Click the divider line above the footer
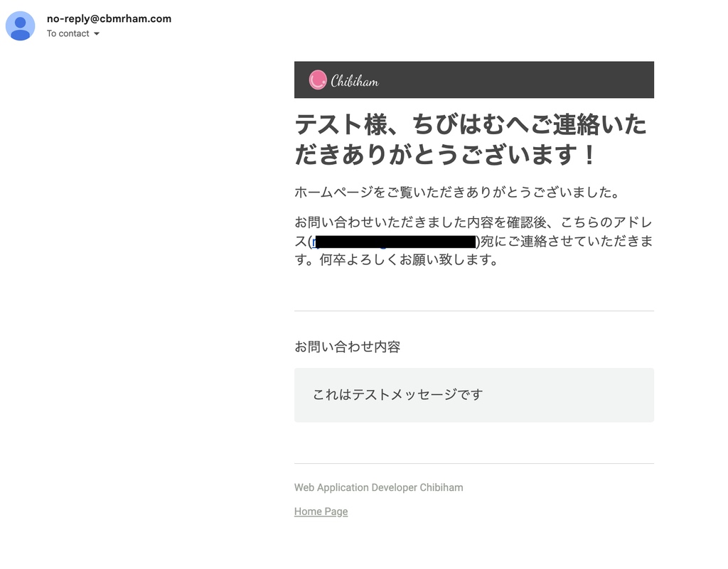The width and height of the screenshot is (728, 569). click(x=474, y=463)
